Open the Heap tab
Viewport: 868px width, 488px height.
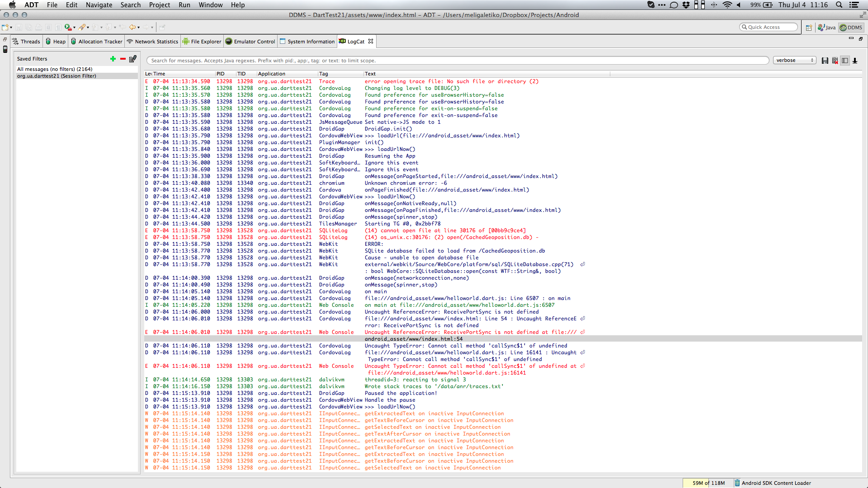[x=56, y=42]
